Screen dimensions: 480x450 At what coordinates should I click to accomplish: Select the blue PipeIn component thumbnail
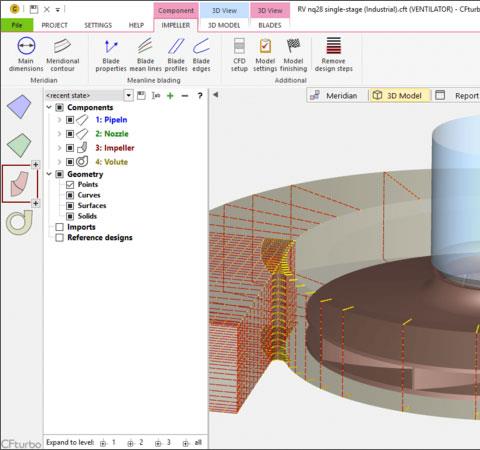[x=19, y=107]
